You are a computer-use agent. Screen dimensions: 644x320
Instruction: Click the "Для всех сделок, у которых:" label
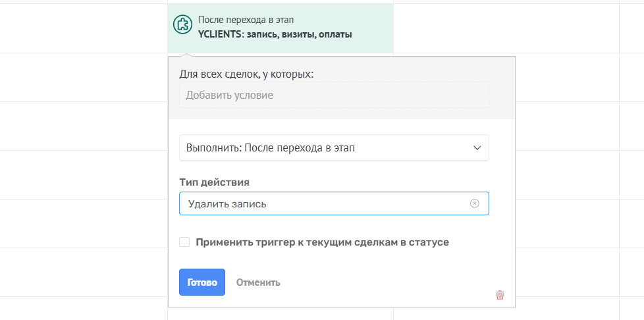(x=246, y=74)
